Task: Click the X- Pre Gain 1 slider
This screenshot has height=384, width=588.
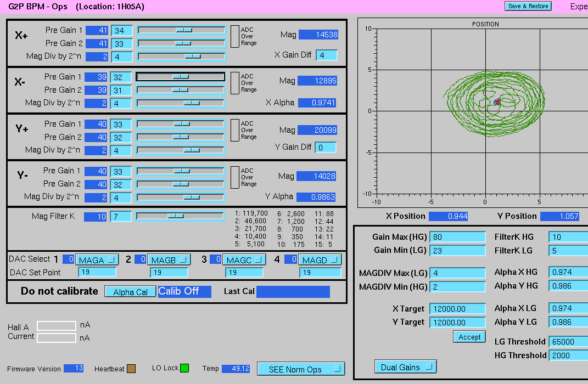Action: (181, 77)
